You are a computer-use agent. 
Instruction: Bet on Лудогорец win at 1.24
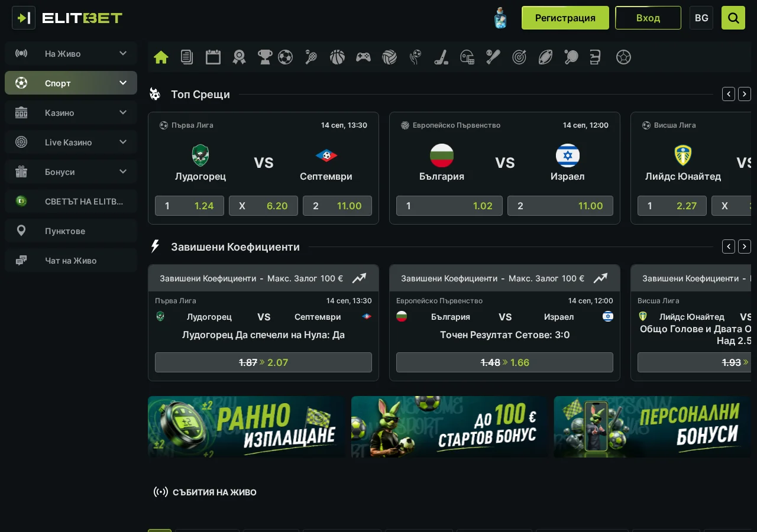tap(189, 206)
